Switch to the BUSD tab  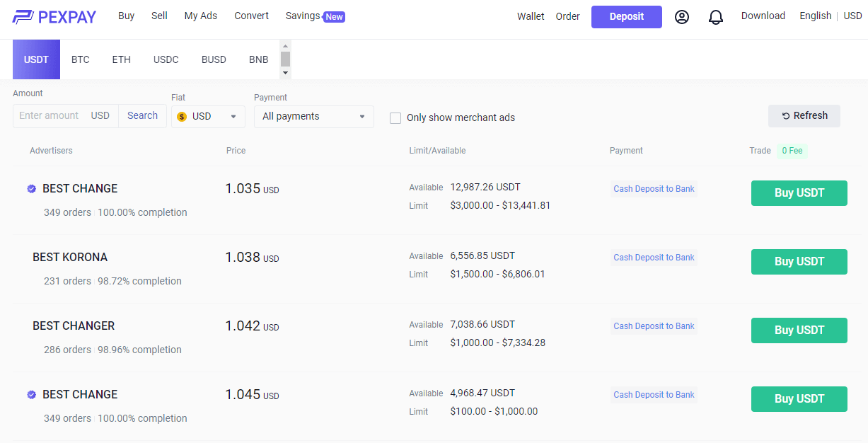click(214, 59)
